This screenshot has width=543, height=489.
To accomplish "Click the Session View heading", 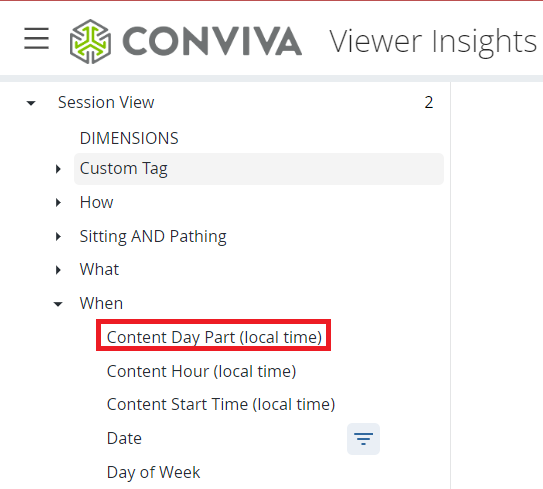I will pos(106,103).
